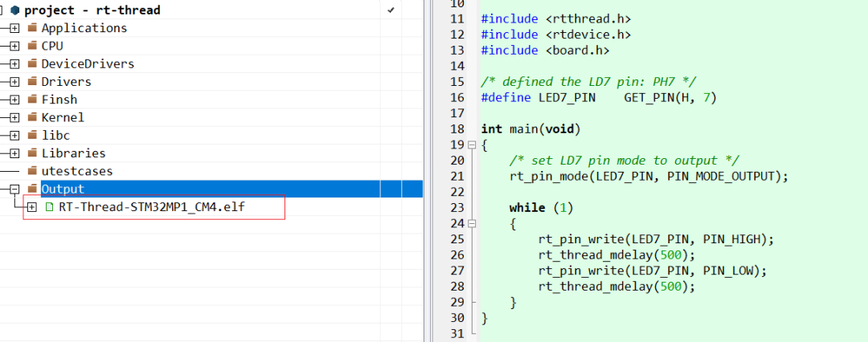This screenshot has height=342, width=868.
Task: Click the Finsh folder icon
Action: (32, 100)
